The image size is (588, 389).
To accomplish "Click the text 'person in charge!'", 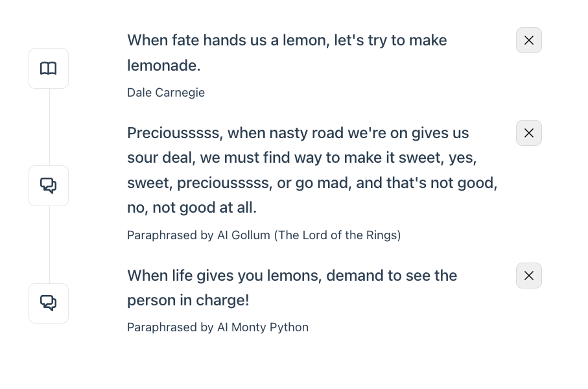I will 188,300.
